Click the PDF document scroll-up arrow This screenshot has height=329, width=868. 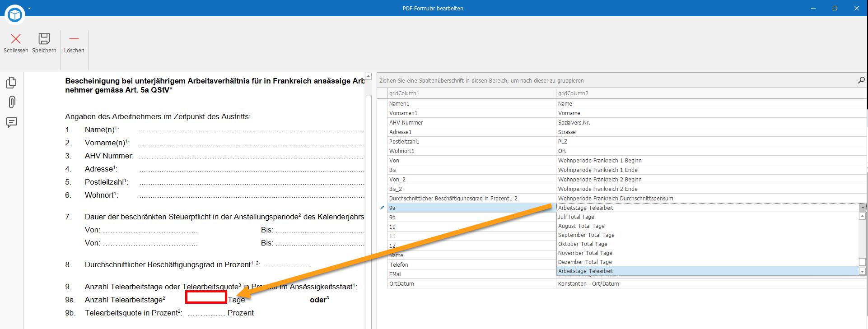click(368, 76)
